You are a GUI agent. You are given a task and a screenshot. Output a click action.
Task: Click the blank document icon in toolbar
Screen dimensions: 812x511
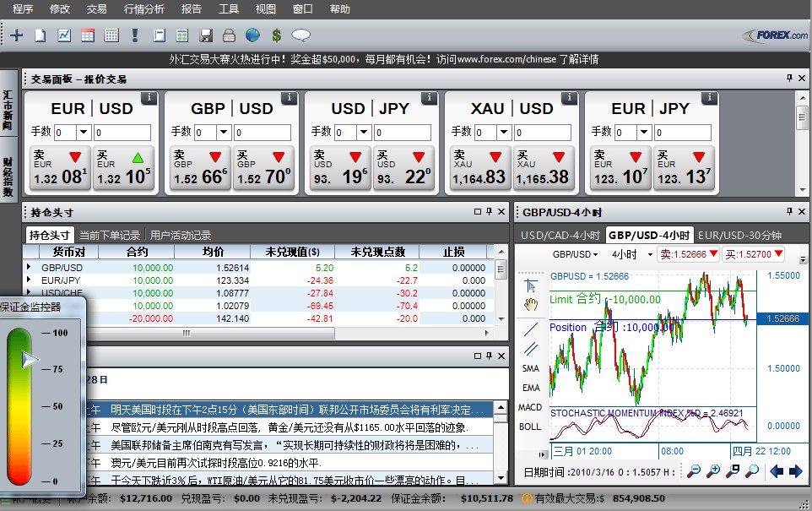[x=41, y=35]
